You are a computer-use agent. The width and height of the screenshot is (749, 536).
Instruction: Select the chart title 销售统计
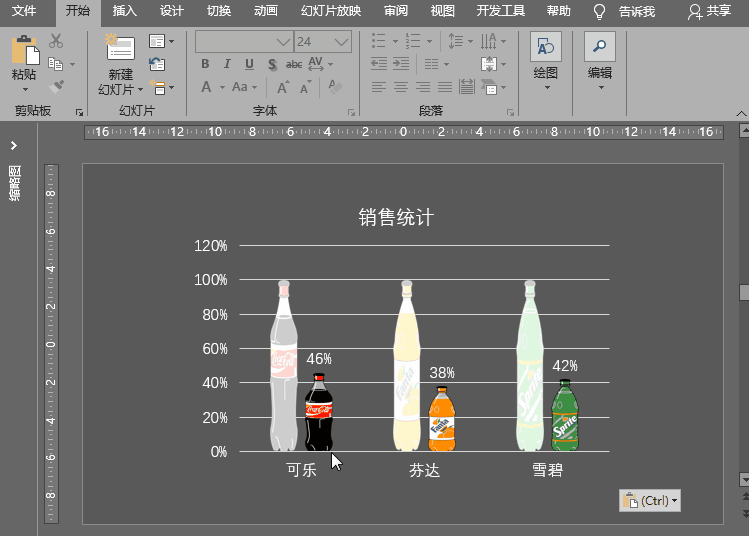pos(396,217)
